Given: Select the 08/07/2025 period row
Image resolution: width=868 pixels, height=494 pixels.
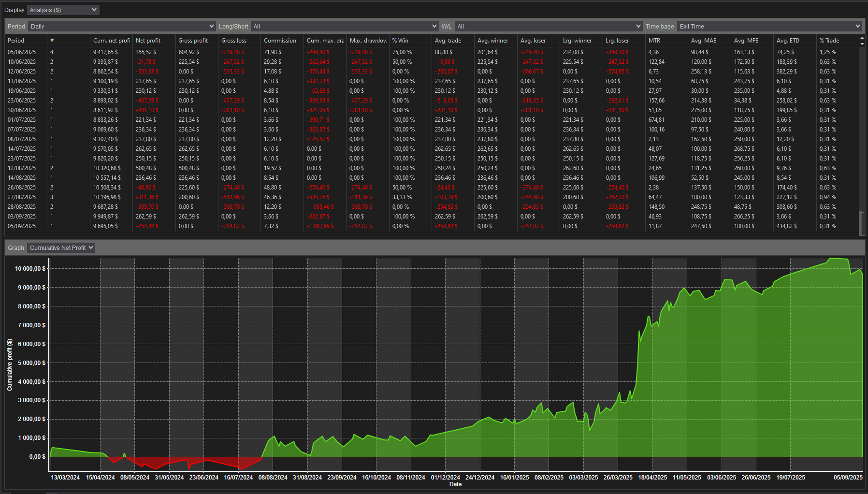Looking at the screenshot, I should click(x=432, y=139).
